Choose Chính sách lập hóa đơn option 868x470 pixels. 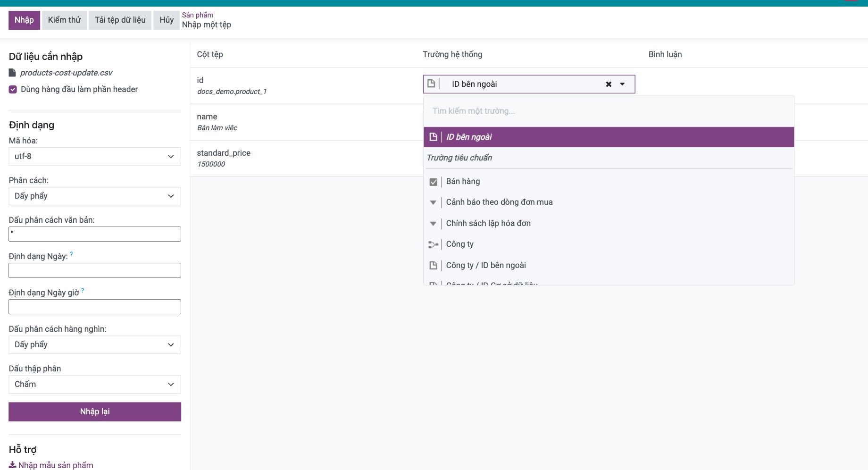[609, 224]
